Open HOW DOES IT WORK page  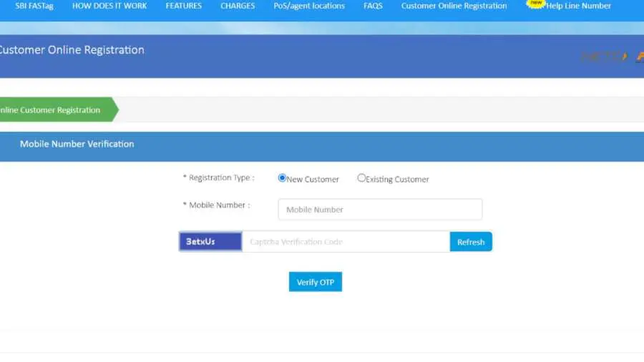coord(109,6)
